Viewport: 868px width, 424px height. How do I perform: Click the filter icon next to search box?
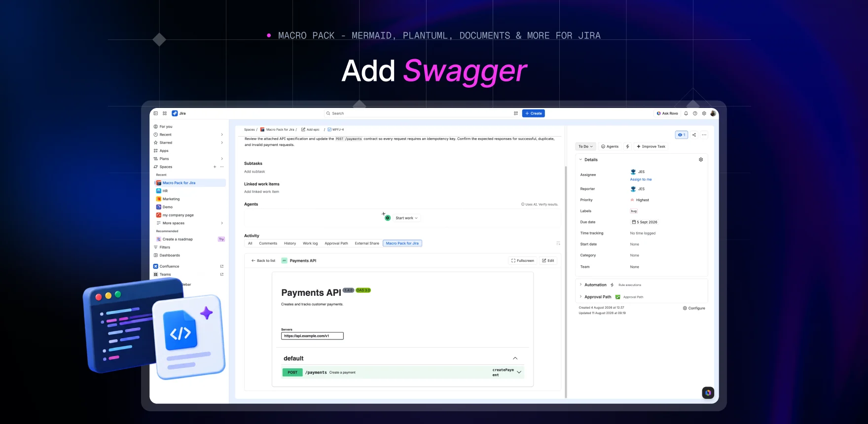click(x=516, y=113)
